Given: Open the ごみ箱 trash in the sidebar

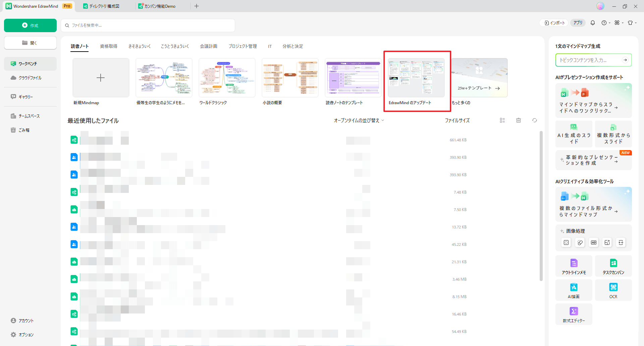Looking at the screenshot, I should 30,130.
